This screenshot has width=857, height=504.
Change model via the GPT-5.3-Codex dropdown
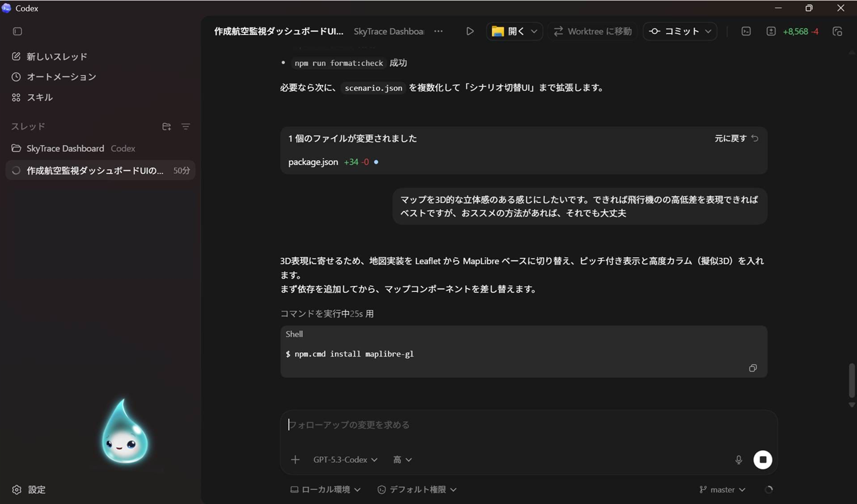345,459
